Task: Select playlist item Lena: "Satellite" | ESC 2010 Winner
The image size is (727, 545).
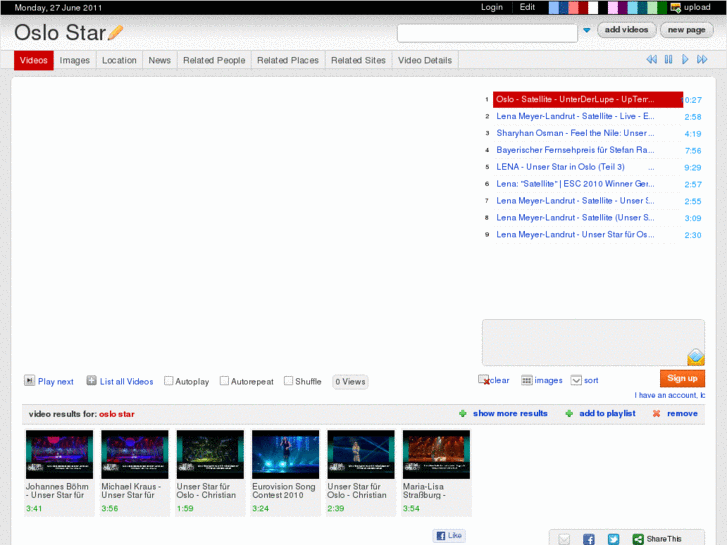Action: [575, 184]
